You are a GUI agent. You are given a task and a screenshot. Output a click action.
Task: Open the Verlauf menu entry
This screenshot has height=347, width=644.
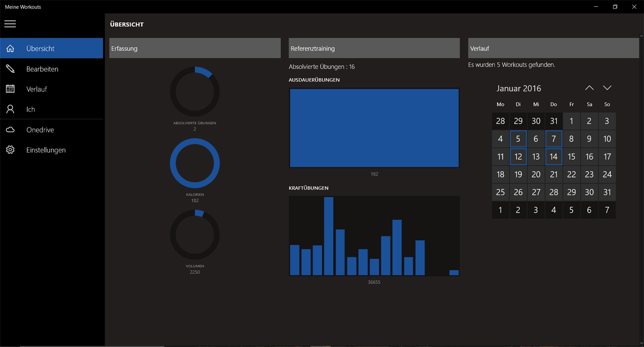(51, 89)
